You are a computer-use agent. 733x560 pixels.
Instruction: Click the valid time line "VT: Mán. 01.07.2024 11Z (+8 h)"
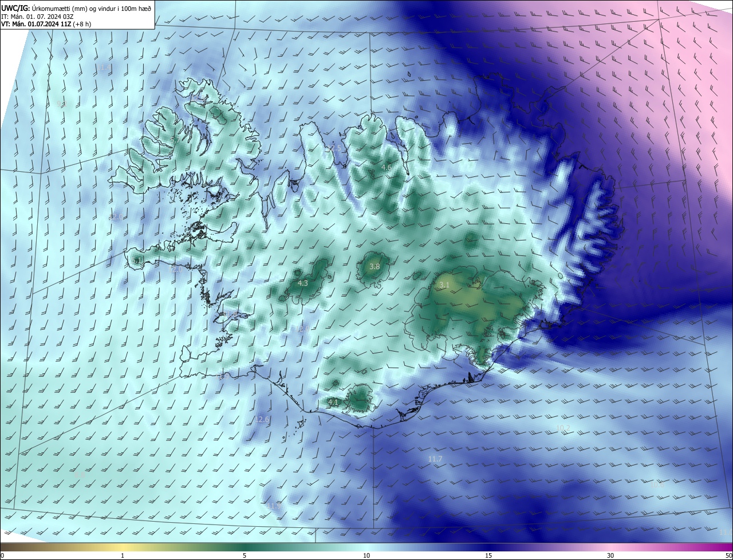[x=46, y=24]
